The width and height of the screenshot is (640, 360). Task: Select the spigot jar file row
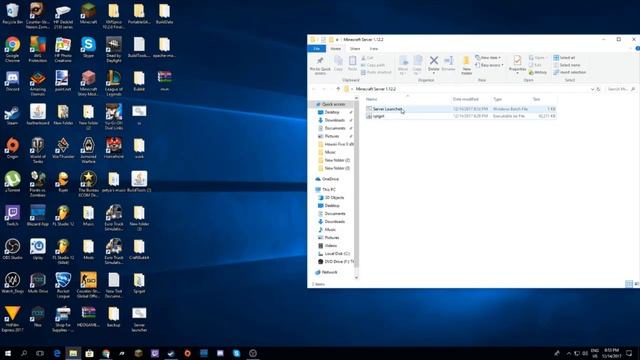tap(460, 116)
